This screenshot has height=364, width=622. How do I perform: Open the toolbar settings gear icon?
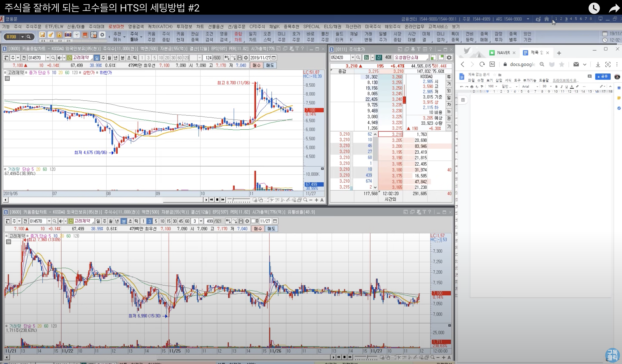pos(102,35)
